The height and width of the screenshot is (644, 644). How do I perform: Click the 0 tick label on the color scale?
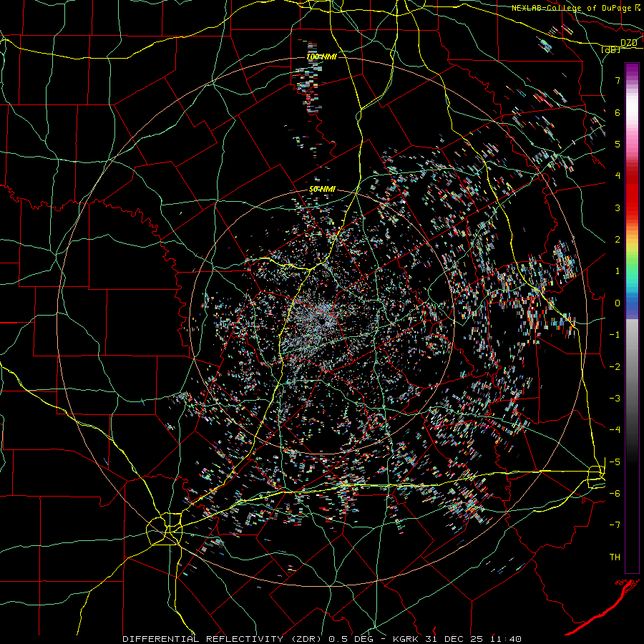point(618,303)
